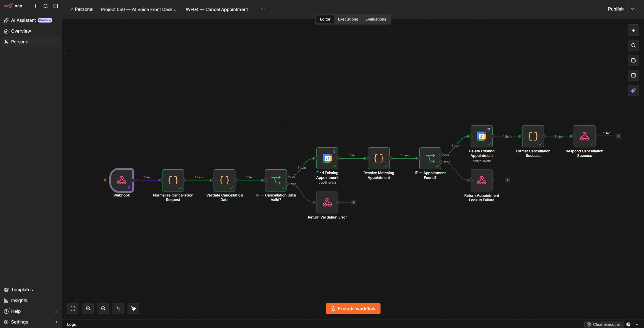
Task: Expand the Logs panel chevron
Action: [x=637, y=324]
